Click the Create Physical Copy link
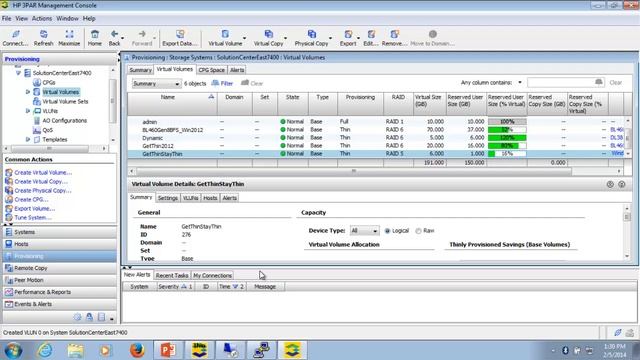This screenshot has width=640, height=360. click(x=43, y=191)
